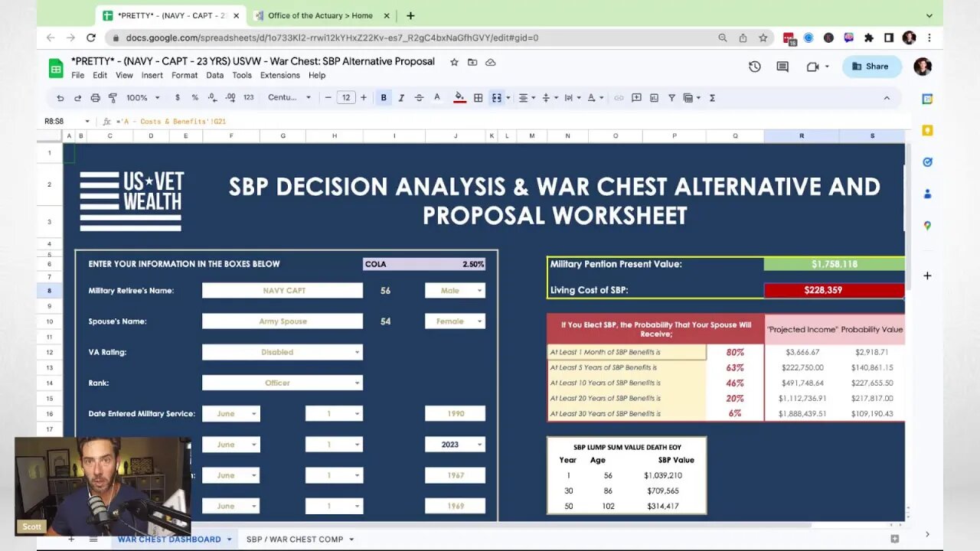This screenshot has width=980, height=551.
Task: Toggle italic formatting
Action: coord(401,98)
